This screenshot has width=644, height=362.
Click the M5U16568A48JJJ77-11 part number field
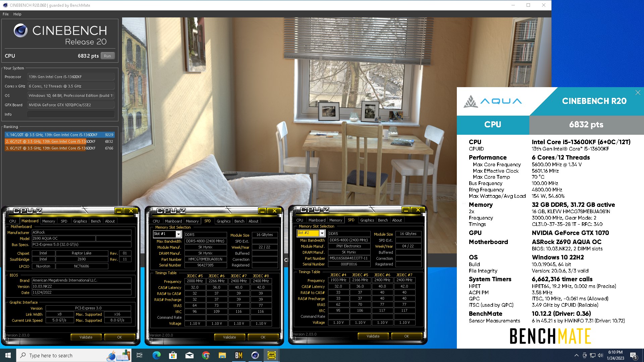[x=349, y=258]
